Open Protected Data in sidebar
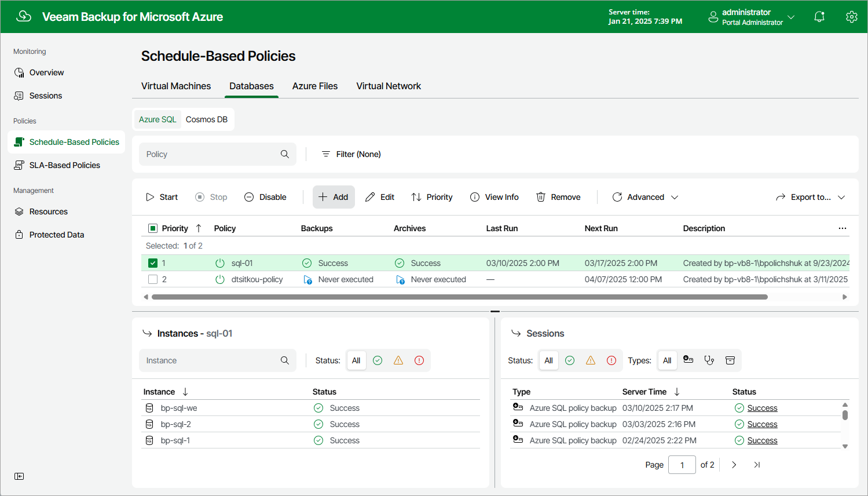 click(x=57, y=235)
